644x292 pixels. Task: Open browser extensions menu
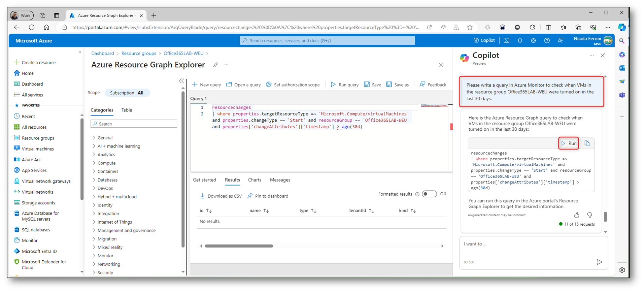(532, 27)
